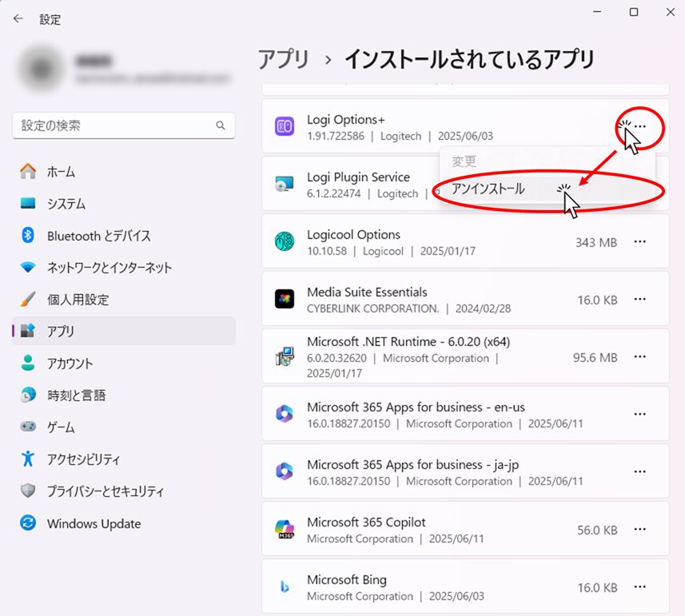
Task: Select the Logi Plugin Service name
Action: pyautogui.click(x=358, y=177)
